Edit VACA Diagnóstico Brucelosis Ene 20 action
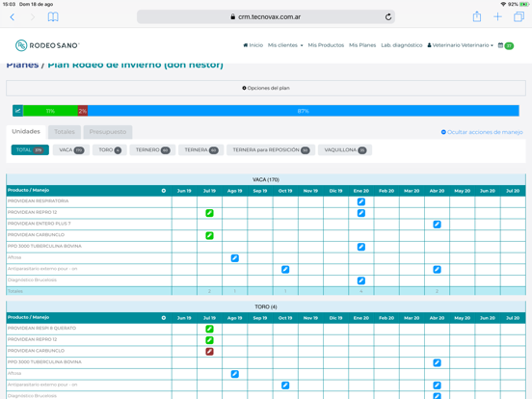Image resolution: width=532 pixels, height=399 pixels. click(361, 280)
